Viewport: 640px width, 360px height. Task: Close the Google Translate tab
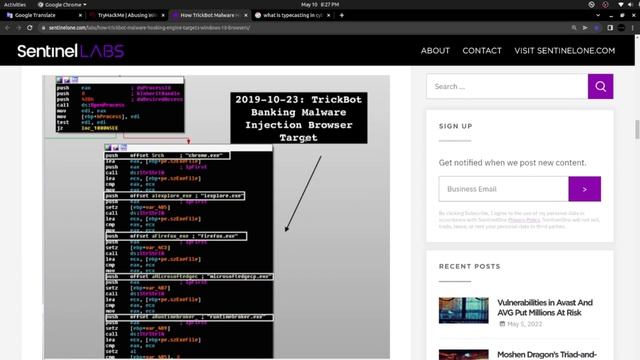tap(80, 15)
